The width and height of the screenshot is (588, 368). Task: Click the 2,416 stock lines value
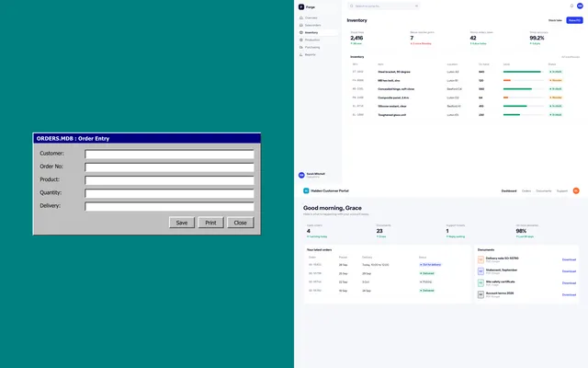[x=356, y=38]
